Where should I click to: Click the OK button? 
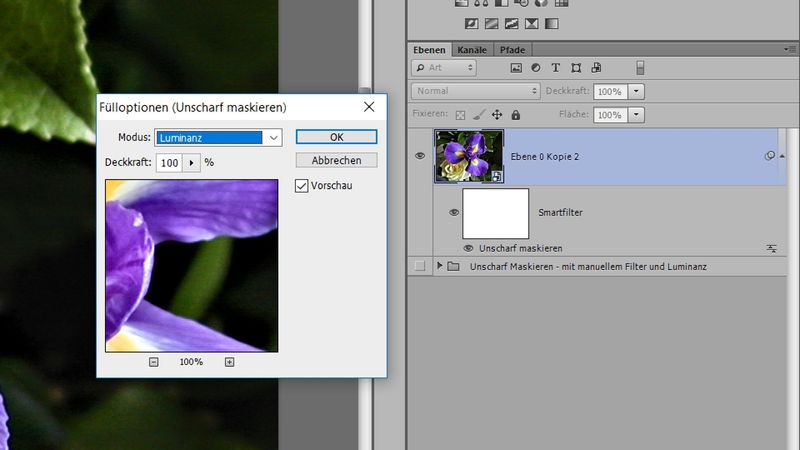[336, 137]
